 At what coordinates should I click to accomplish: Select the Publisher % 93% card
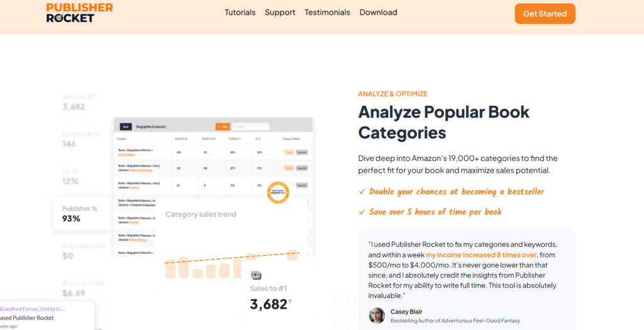[82, 214]
